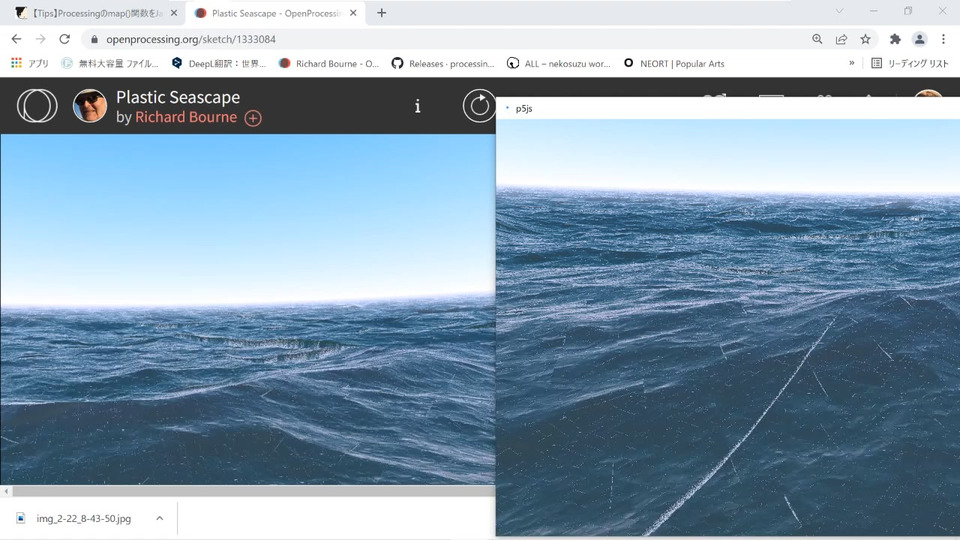960x540 pixels.
Task: Open a new browser tab
Action: coord(381,13)
